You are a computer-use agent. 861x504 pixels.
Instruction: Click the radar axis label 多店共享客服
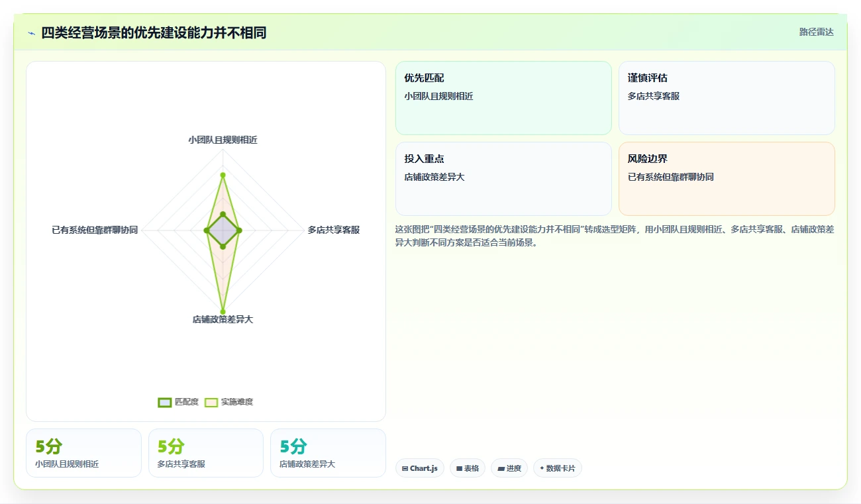pyautogui.click(x=334, y=230)
